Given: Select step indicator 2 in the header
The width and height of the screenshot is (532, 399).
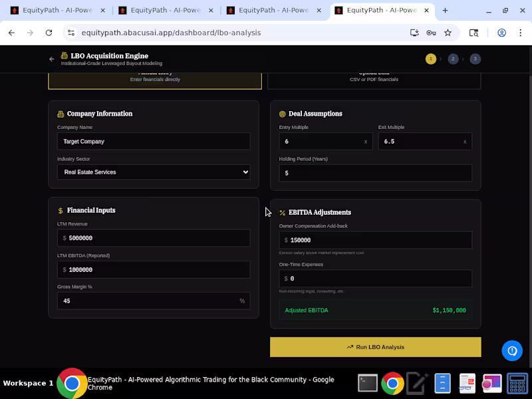Looking at the screenshot, I should tap(453, 59).
